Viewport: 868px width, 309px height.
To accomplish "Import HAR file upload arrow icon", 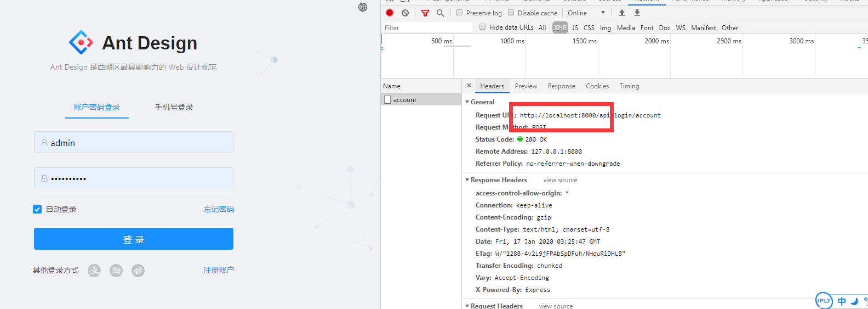I will click(622, 13).
